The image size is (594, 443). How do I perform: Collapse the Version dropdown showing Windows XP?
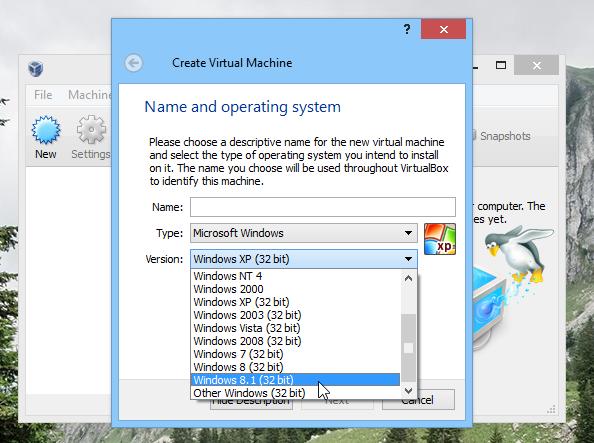pyautogui.click(x=304, y=259)
